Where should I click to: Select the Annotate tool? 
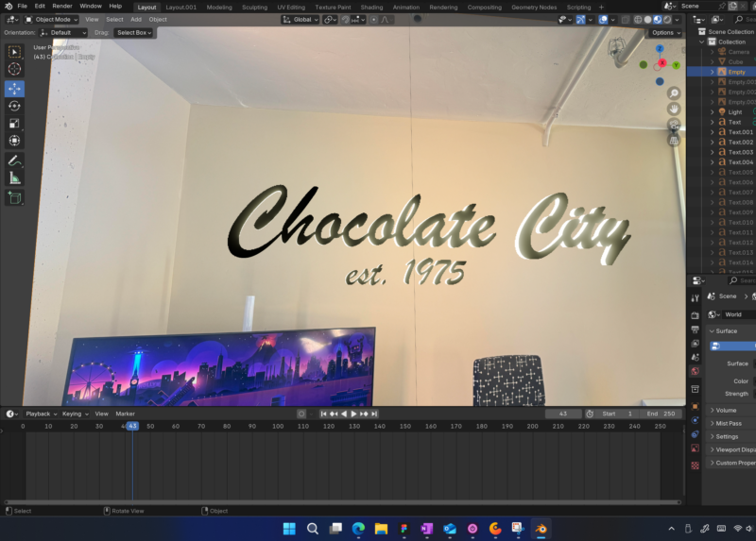click(x=14, y=161)
